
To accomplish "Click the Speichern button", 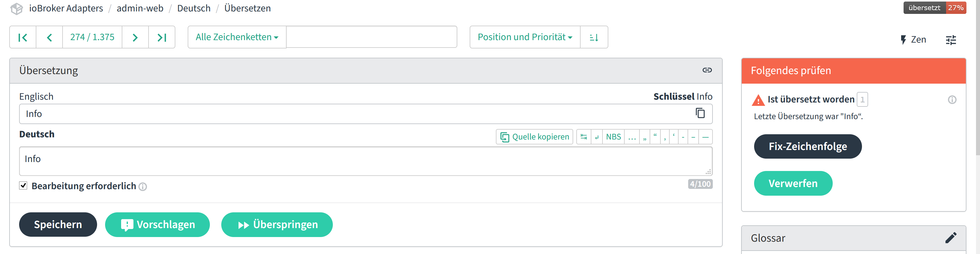I will pos(58,224).
